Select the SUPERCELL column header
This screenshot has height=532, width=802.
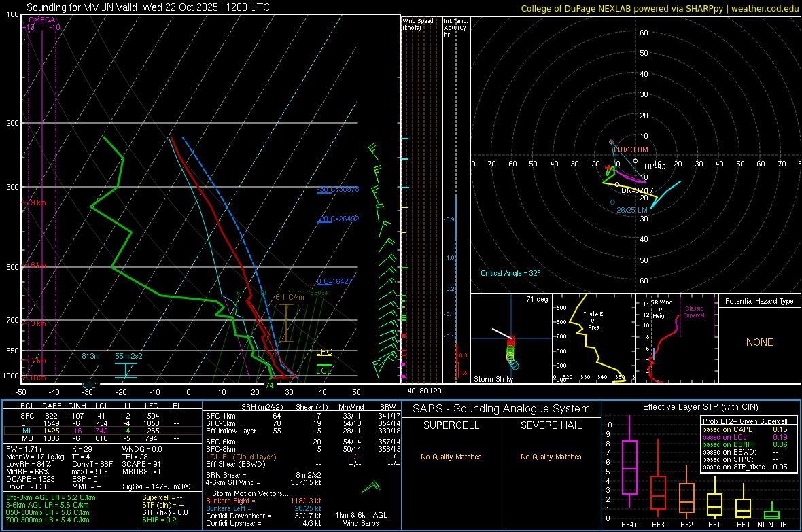[451, 425]
